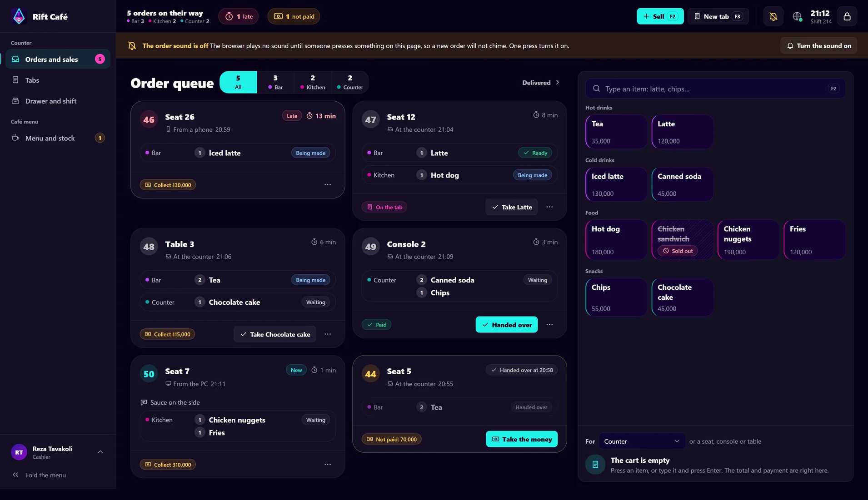Fold the menu sidebar
The image size is (868, 500).
pyautogui.click(x=39, y=475)
